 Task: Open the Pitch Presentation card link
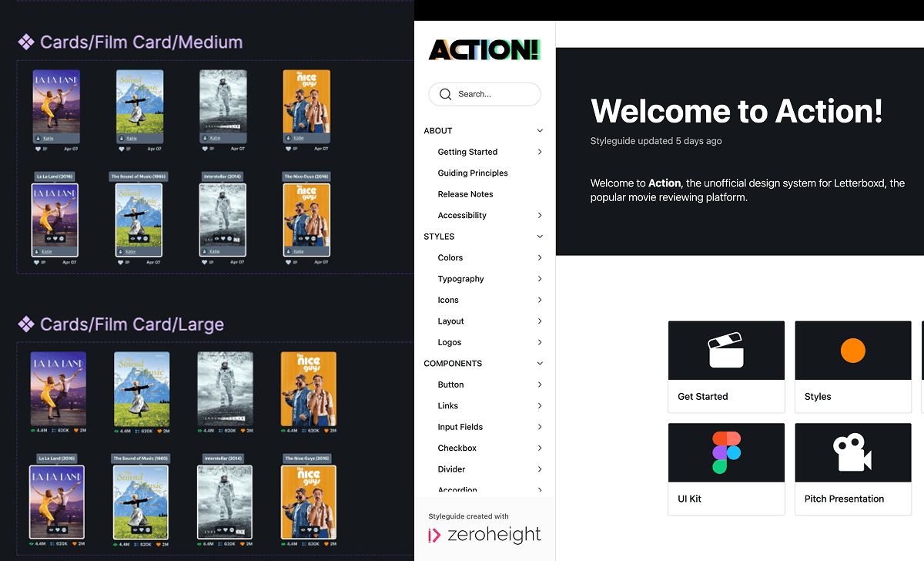click(853, 469)
